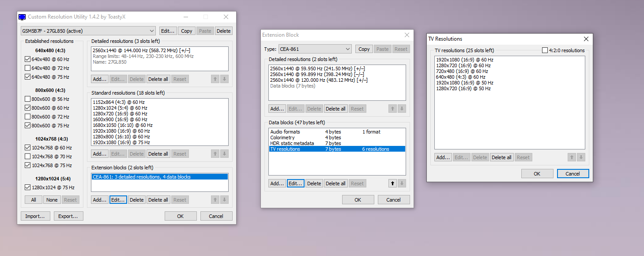Image resolution: width=644 pixels, height=256 pixels.
Task: Click the Custom Resolution Utility monitor icon
Action: point(22,17)
